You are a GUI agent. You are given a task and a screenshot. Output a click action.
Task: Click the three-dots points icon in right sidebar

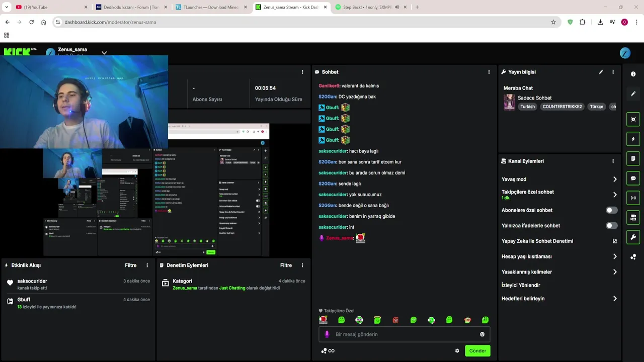633,257
